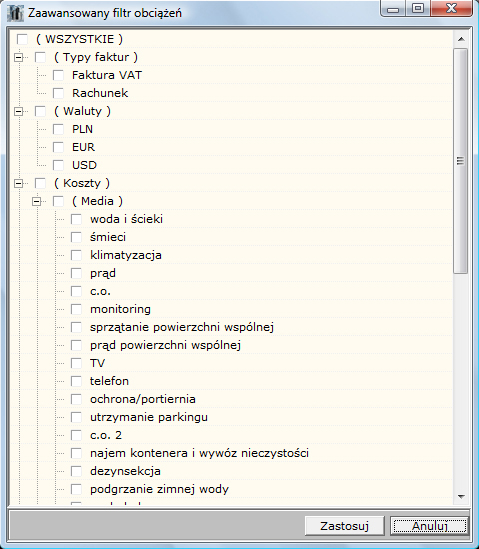Image resolution: width=479 pixels, height=549 pixels.
Task: Collapse the Koszty group
Action: pyautogui.click(x=18, y=183)
